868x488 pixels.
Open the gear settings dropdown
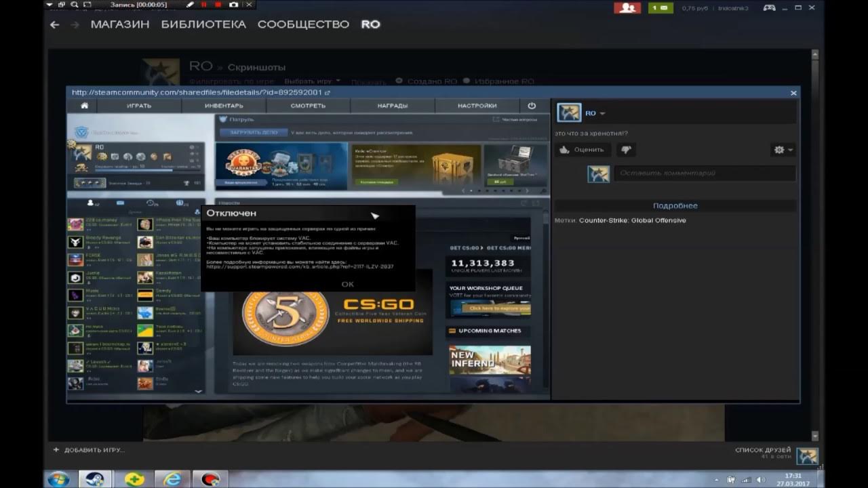783,150
